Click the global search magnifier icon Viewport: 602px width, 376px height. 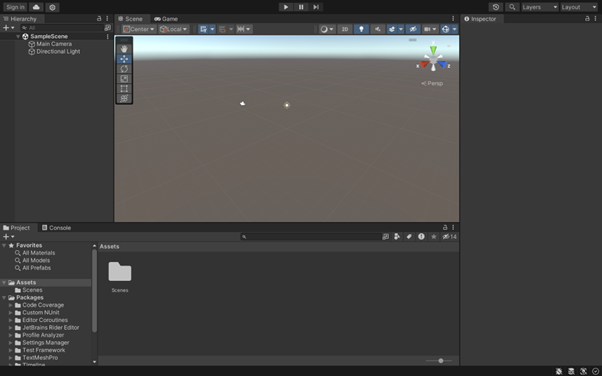[x=512, y=7]
